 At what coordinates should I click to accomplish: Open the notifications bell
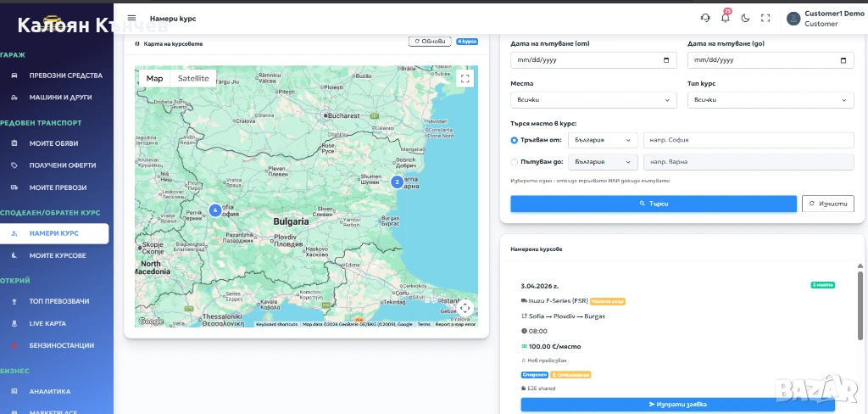pyautogui.click(x=725, y=18)
